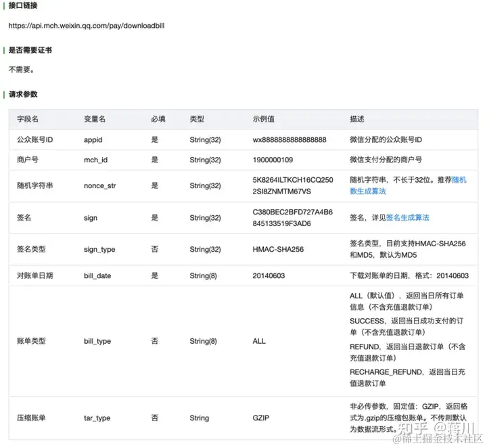Click the 不需要。 text
Image resolution: width=487 pixels, height=448 pixels.
(21, 70)
